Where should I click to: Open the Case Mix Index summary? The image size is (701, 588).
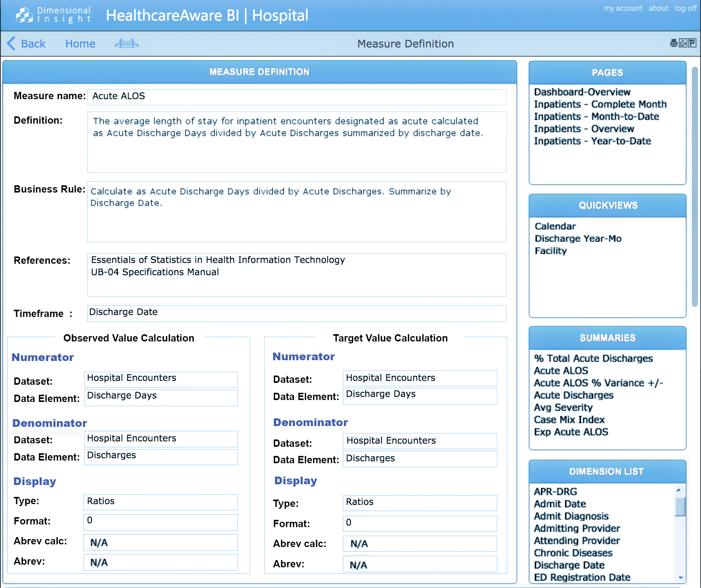[x=569, y=420]
